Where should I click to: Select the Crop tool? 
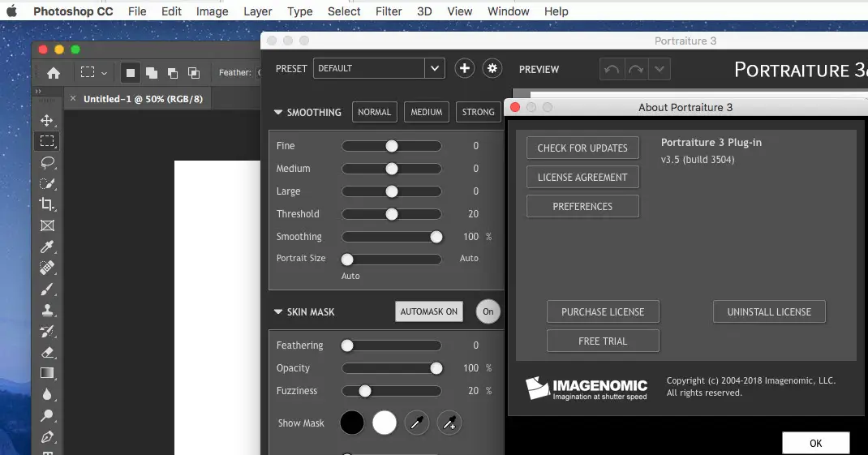pyautogui.click(x=47, y=204)
